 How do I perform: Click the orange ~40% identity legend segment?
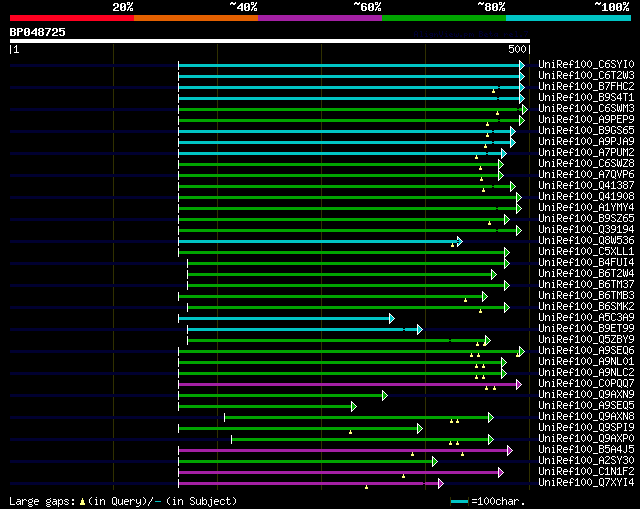click(196, 18)
